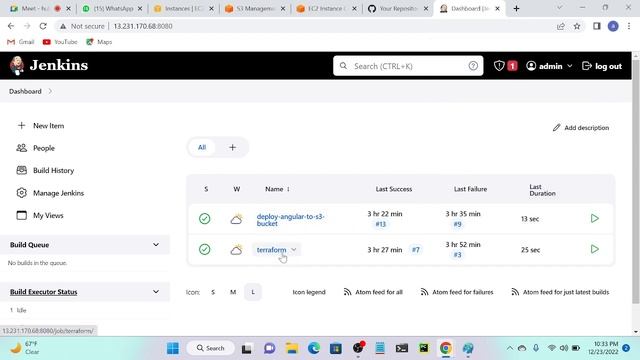Open File Explorer from the taskbar
Viewport: 640px width, 360px height.
point(292,348)
